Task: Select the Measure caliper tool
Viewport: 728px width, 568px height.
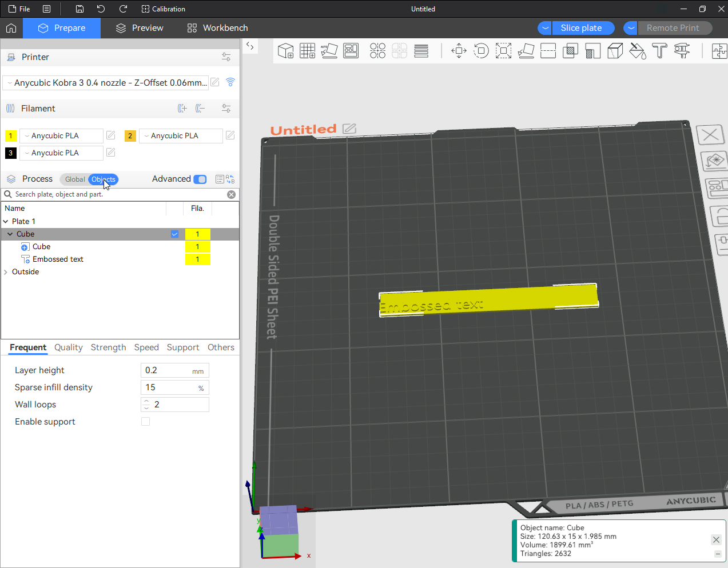Action: 682,51
